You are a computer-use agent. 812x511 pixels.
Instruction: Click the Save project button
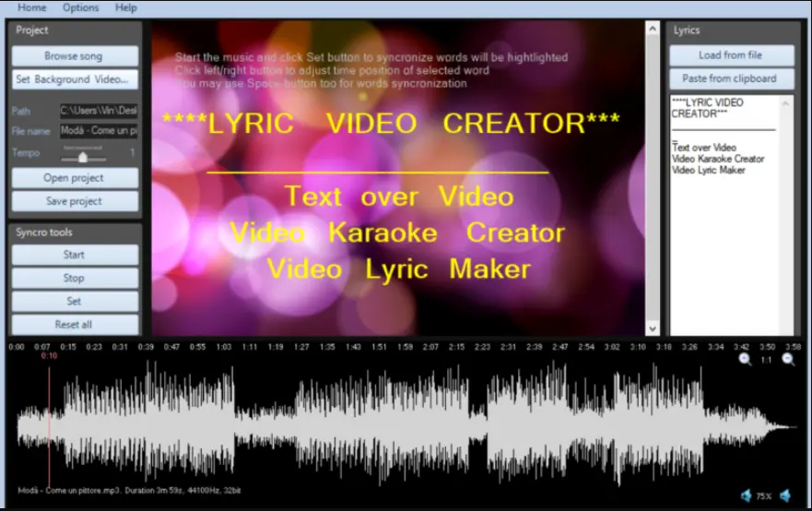(75, 201)
